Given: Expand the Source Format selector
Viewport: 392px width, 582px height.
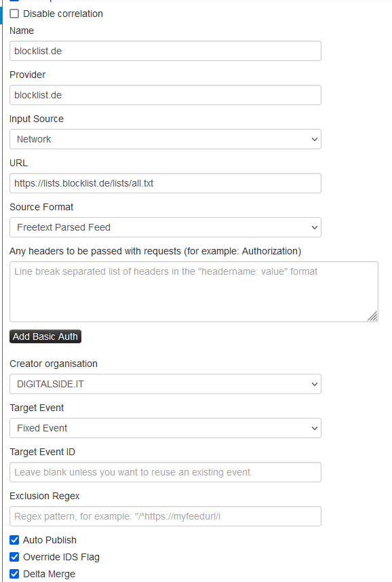Looking at the screenshot, I should pos(165,227).
